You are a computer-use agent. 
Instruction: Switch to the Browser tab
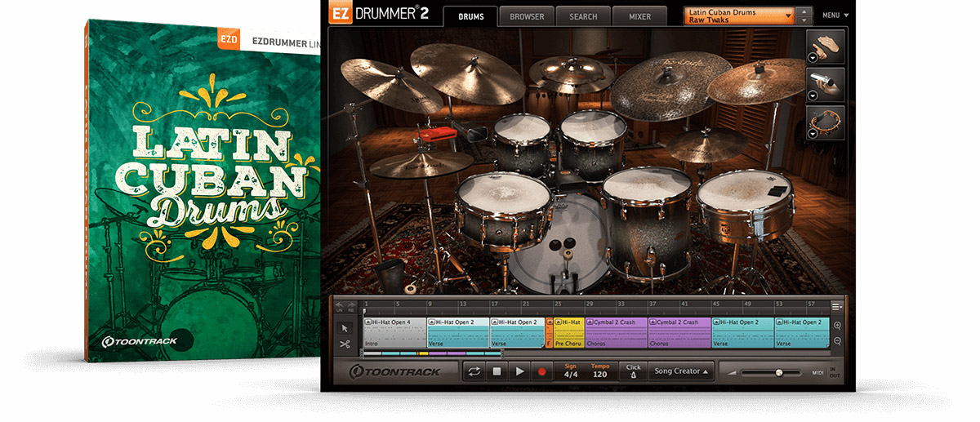(527, 16)
